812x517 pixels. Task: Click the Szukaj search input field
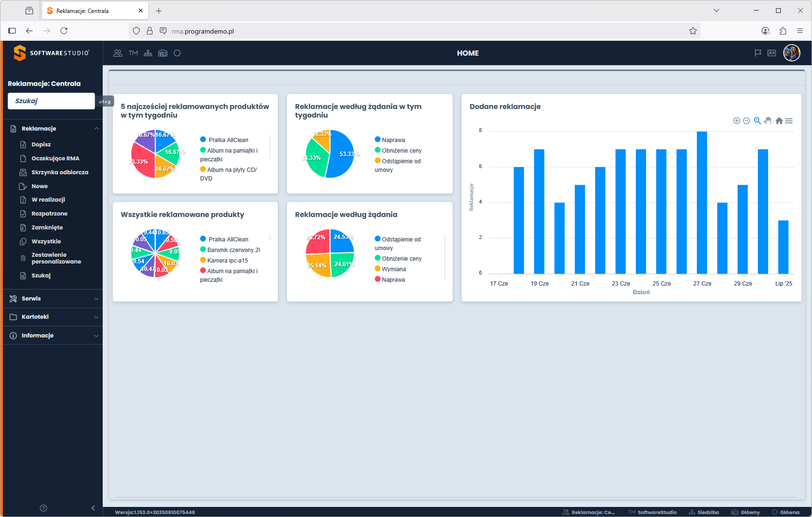point(51,101)
